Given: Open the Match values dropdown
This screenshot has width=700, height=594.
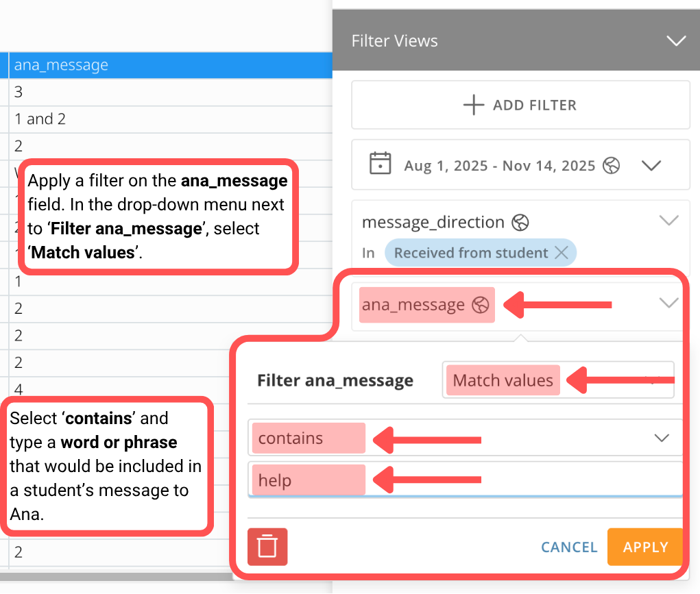Looking at the screenshot, I should [558, 380].
